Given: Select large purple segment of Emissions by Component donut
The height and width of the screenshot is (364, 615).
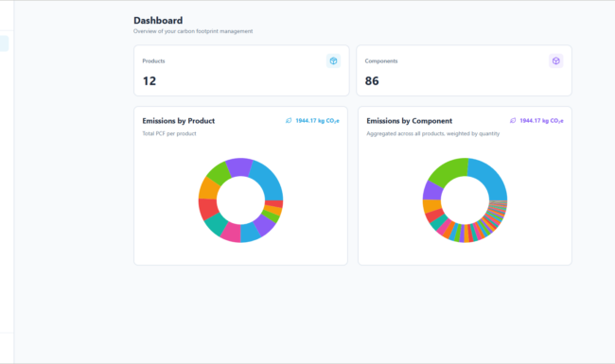Looking at the screenshot, I should click(x=431, y=190).
